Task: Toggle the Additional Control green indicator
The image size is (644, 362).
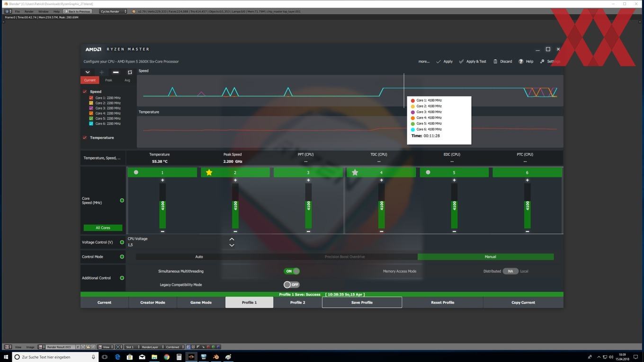Action: point(122,278)
